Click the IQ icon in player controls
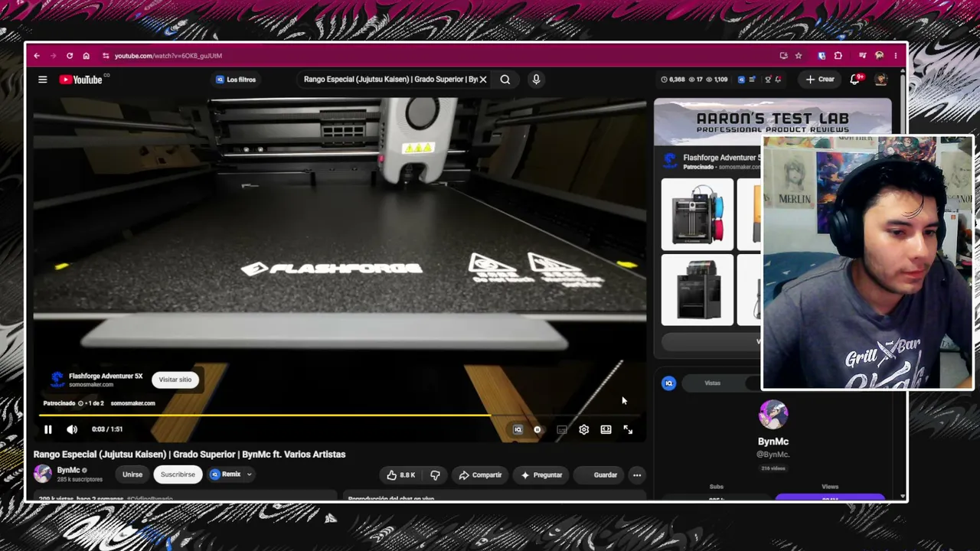The height and width of the screenshot is (551, 980). pos(518,430)
